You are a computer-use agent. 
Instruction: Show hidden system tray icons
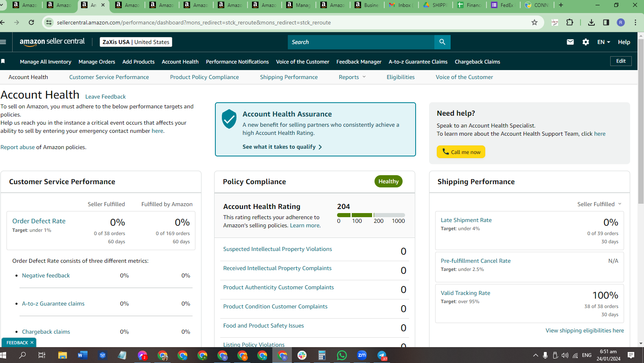[535, 355]
